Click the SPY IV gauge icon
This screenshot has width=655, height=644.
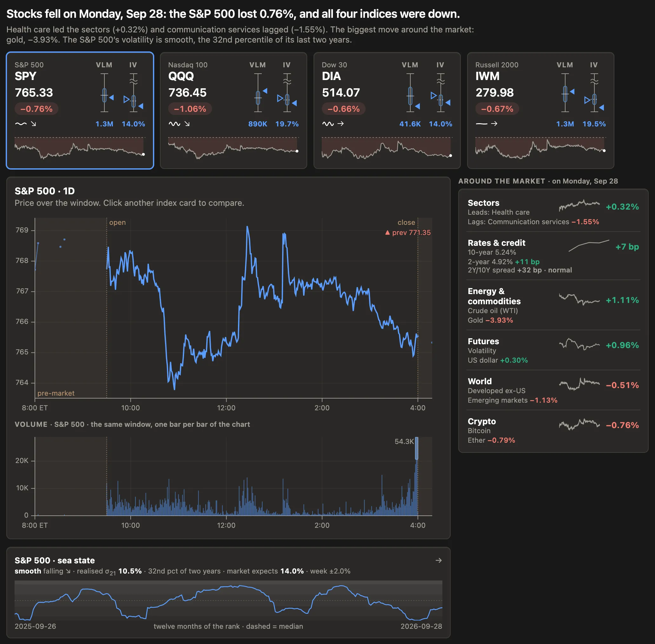134,93
